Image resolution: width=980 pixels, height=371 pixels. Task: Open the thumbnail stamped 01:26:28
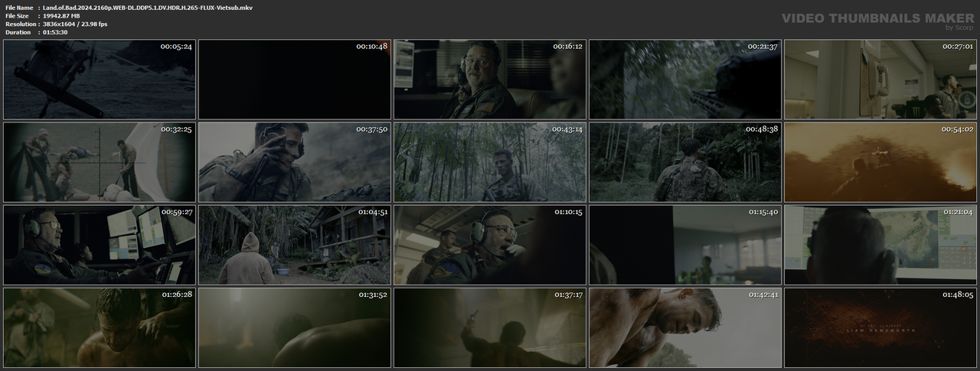(100, 327)
